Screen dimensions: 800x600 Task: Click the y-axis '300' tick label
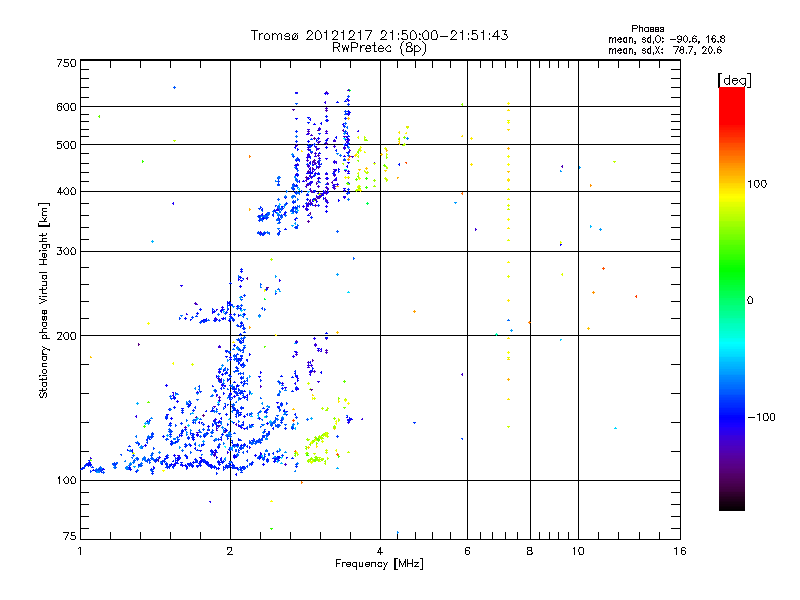66,252
